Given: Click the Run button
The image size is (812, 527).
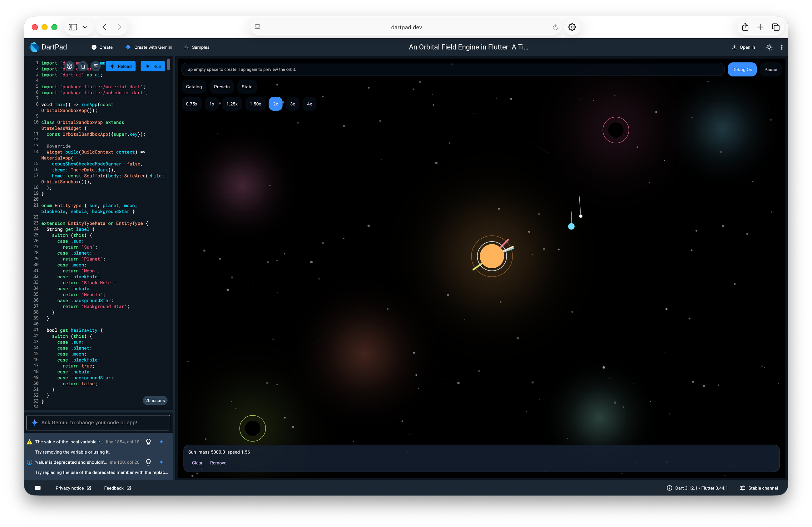Looking at the screenshot, I should point(153,66).
